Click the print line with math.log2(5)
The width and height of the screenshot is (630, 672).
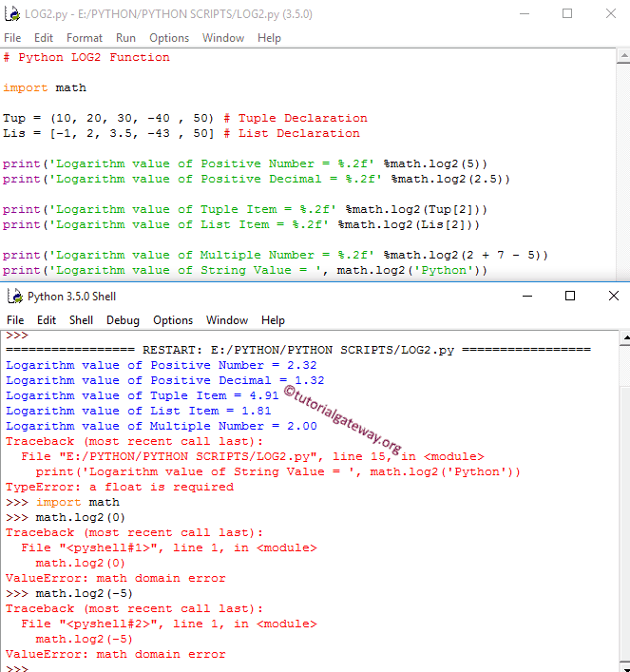245,163
